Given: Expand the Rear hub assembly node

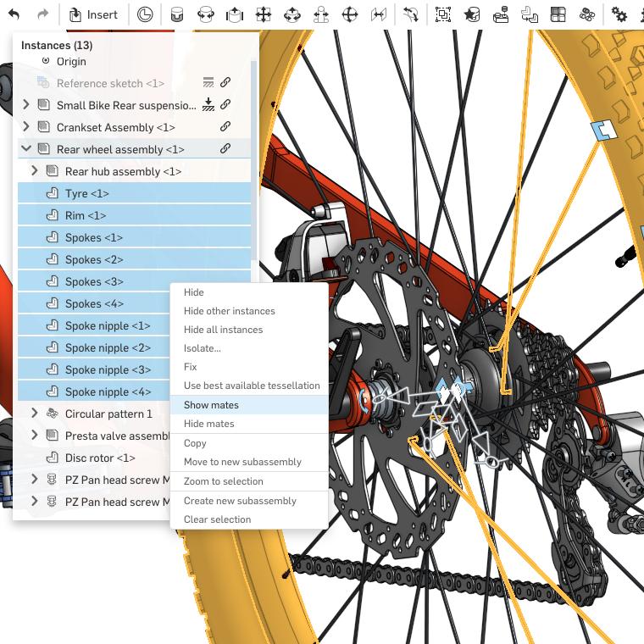Looking at the screenshot, I should pyautogui.click(x=35, y=171).
